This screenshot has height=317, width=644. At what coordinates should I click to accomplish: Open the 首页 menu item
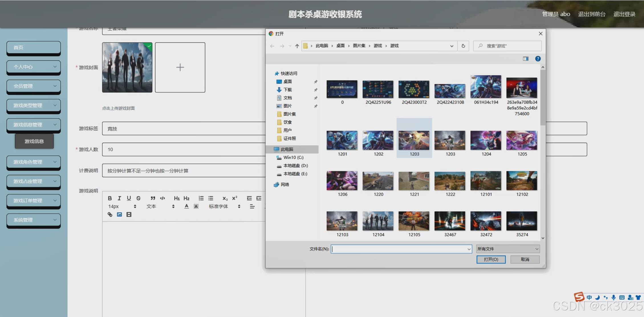coord(34,48)
